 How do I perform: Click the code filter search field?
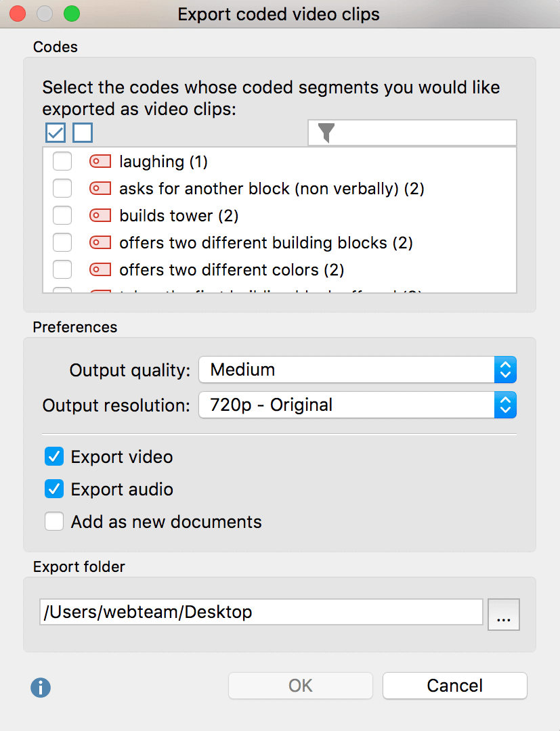point(423,133)
